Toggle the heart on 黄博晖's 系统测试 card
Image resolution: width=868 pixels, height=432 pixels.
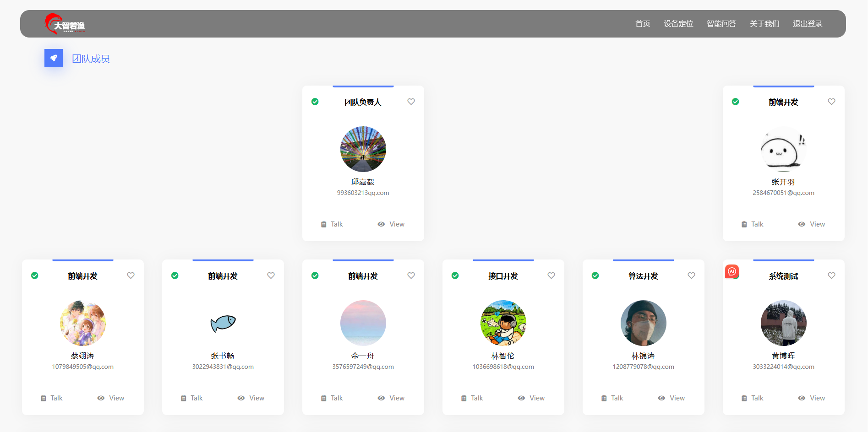click(x=832, y=275)
